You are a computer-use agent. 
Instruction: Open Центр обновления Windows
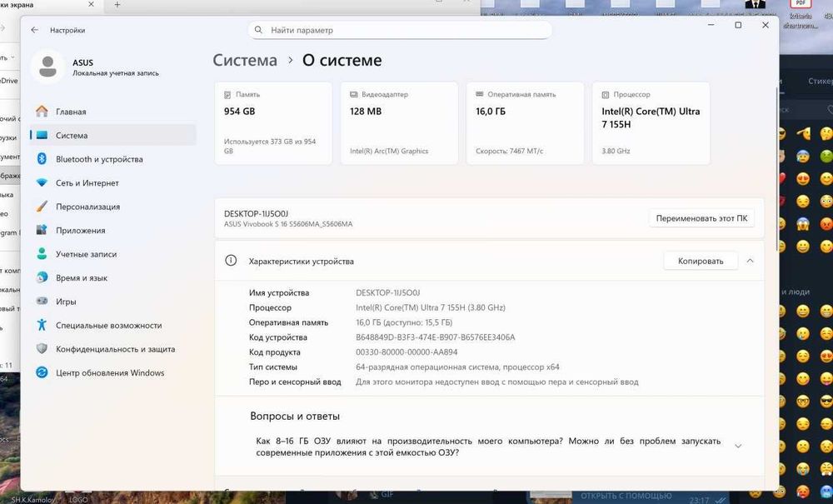coord(113,373)
